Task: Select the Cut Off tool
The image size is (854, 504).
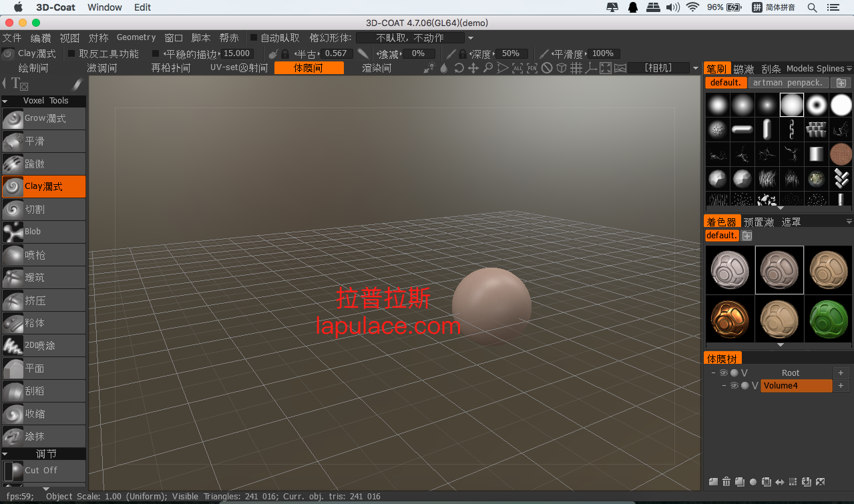Action: point(43,471)
